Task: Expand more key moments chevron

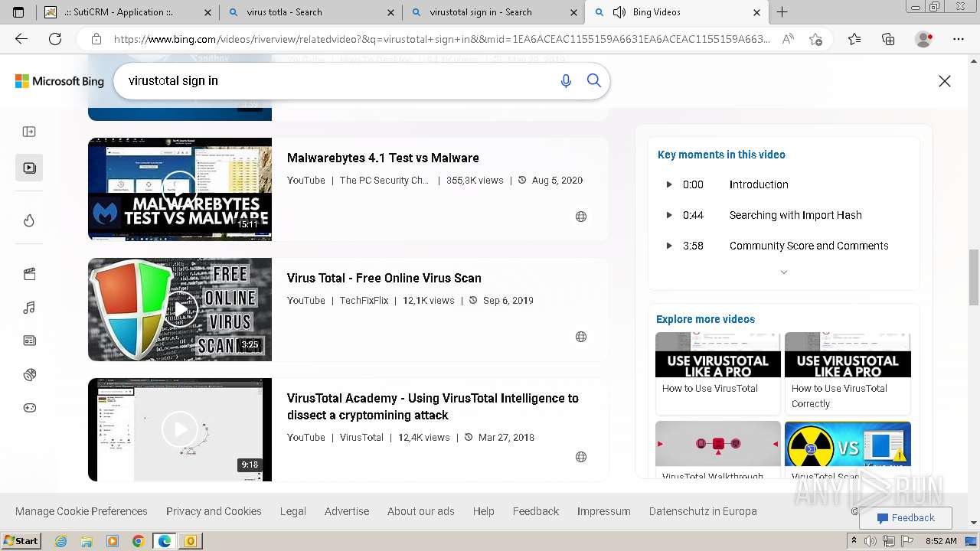Action: click(783, 272)
